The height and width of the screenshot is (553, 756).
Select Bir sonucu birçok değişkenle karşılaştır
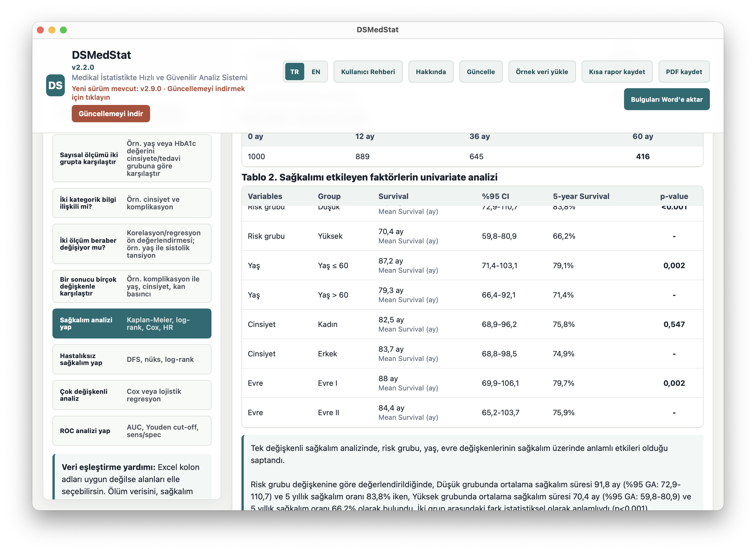coord(132,287)
